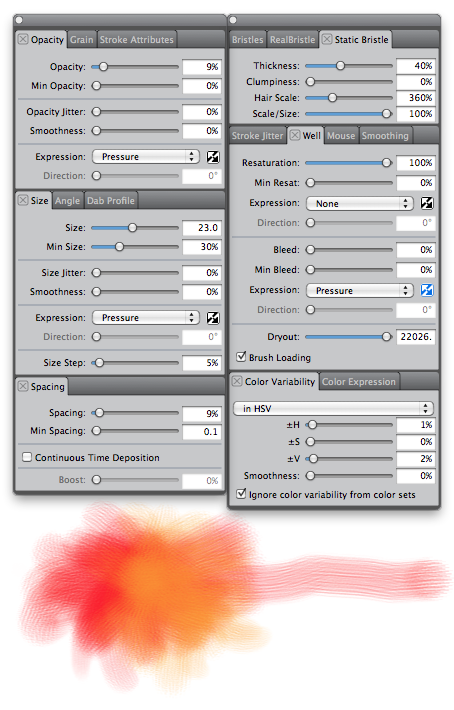Open the Resaturation Expression None dropdown
Image resolution: width=454 pixels, height=710 pixels.
pos(360,203)
